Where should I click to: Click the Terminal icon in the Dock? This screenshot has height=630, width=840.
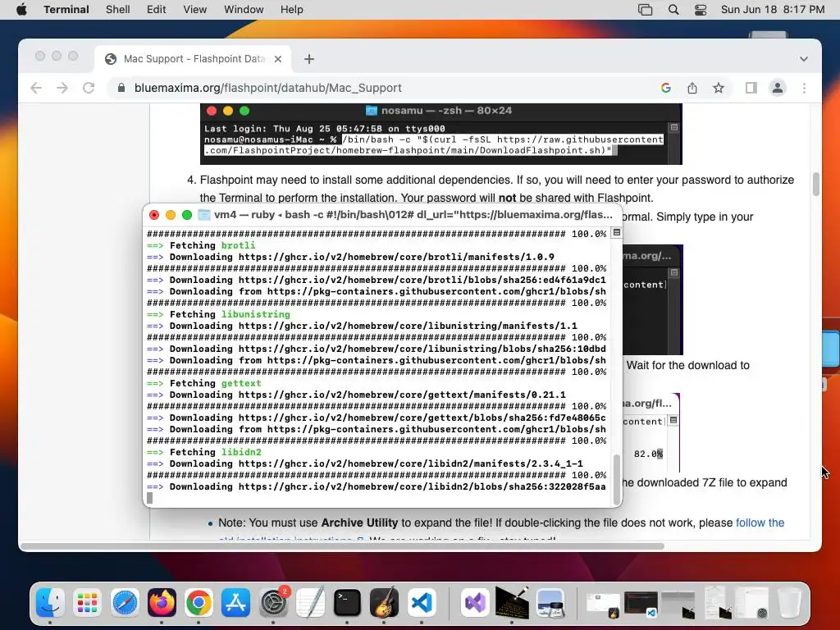347,602
